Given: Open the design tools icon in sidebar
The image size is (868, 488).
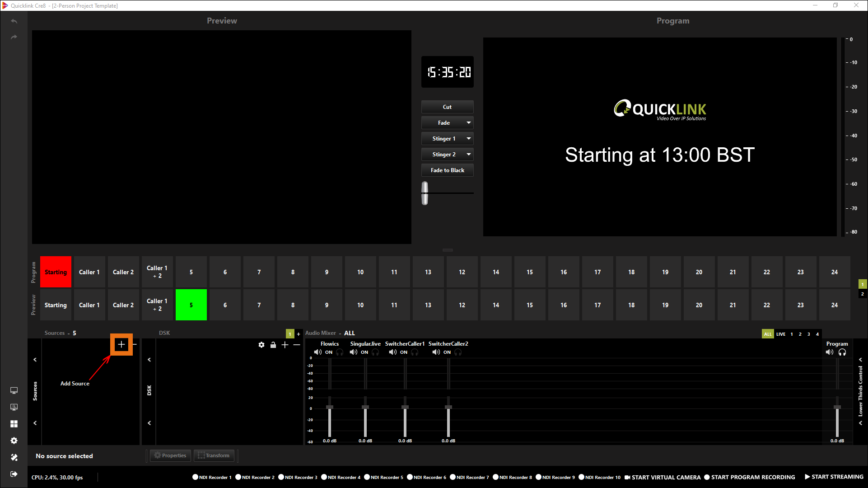Looking at the screenshot, I should [x=14, y=457].
